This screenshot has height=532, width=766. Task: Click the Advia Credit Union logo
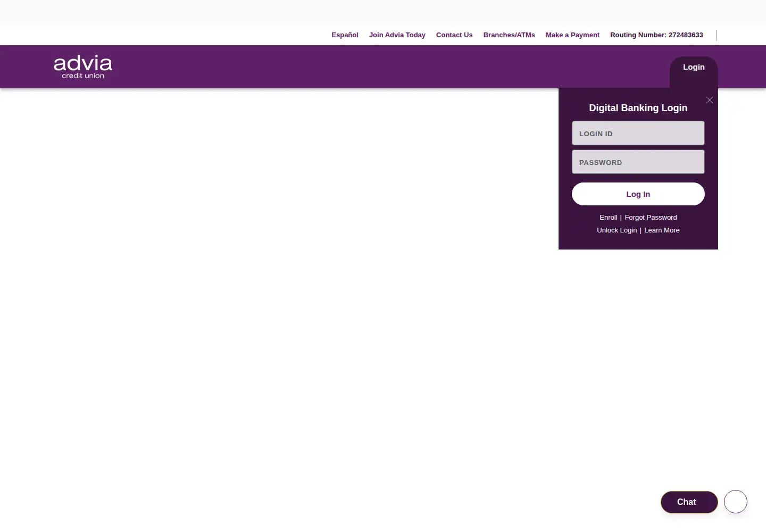[83, 67]
